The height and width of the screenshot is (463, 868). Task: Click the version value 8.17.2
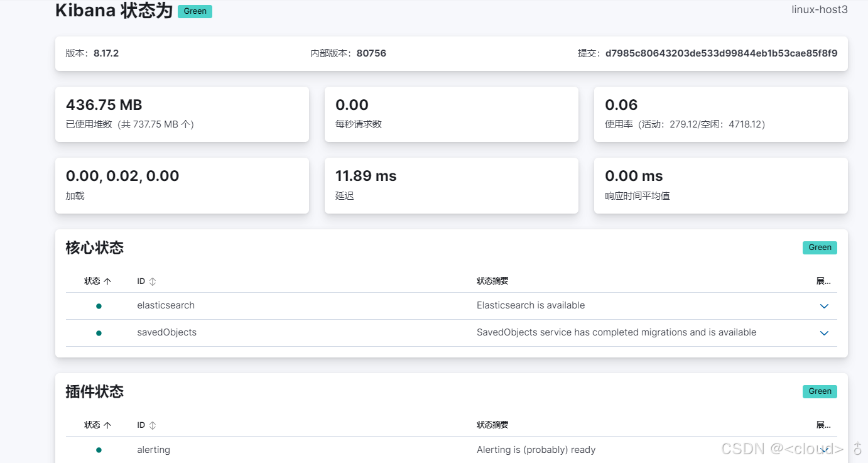point(106,53)
